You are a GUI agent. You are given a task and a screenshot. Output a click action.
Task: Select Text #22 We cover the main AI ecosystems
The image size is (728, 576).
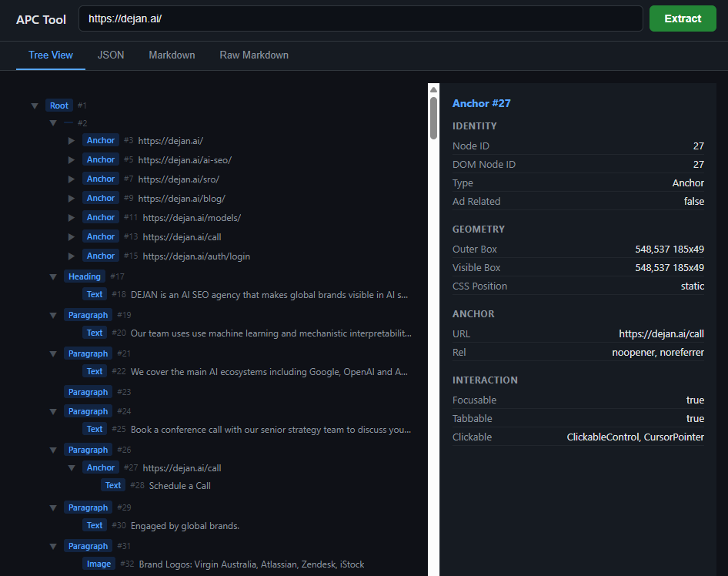[x=269, y=372]
